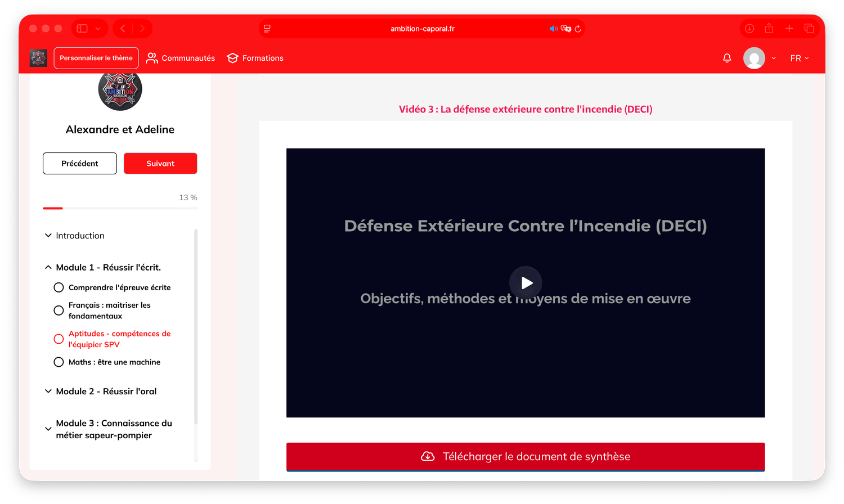Viewport: 844px width, 504px height.
Task: Go forward with Safari's forward arrow
Action: pos(142,29)
